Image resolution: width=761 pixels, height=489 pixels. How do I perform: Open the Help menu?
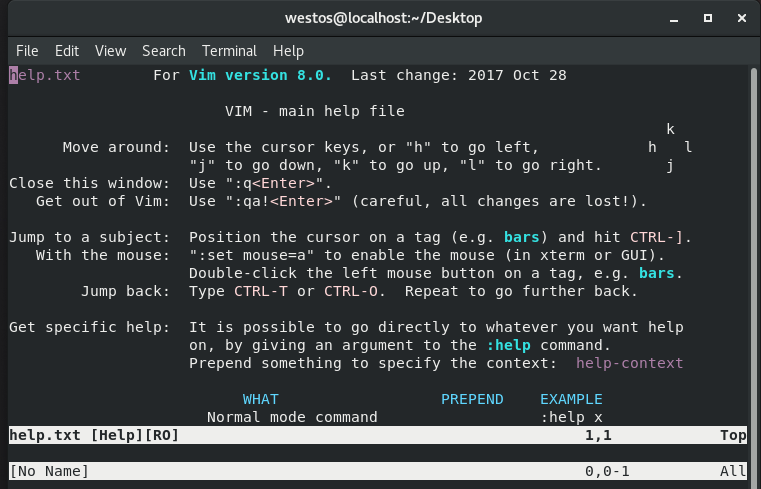pos(288,51)
